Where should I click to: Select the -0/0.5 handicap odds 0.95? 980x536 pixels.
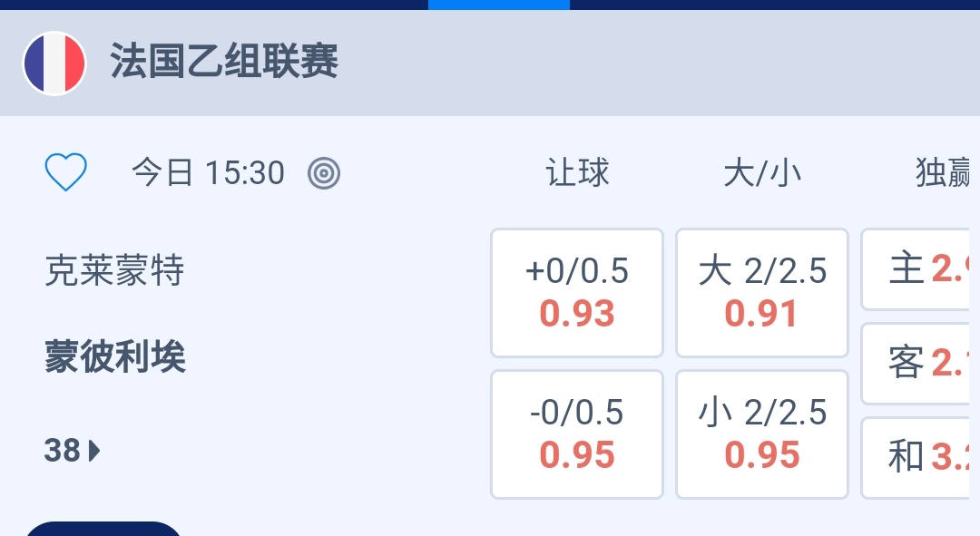pyautogui.click(x=577, y=434)
